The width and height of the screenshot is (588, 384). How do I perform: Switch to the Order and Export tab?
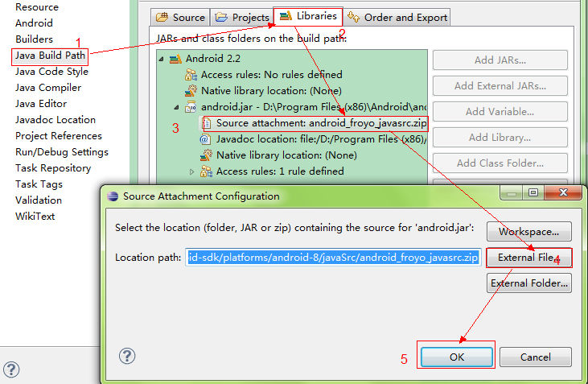(397, 17)
